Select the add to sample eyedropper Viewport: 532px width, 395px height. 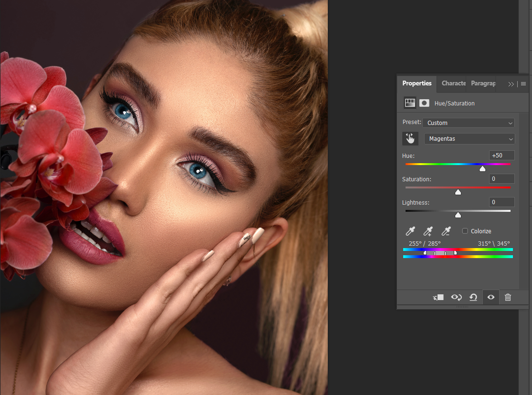click(x=428, y=231)
